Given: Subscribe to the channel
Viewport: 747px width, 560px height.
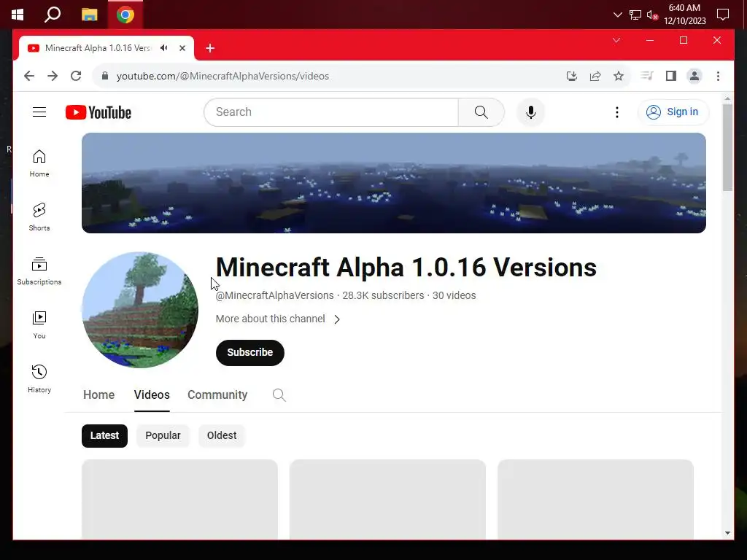Looking at the screenshot, I should (x=249, y=352).
